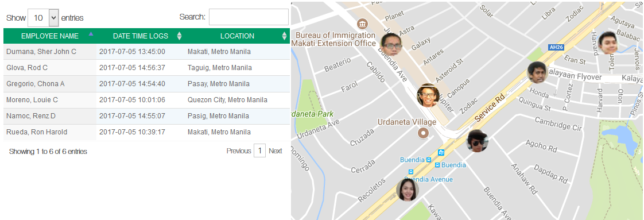
Task: Go to Previous page of entries
Action: (239, 151)
